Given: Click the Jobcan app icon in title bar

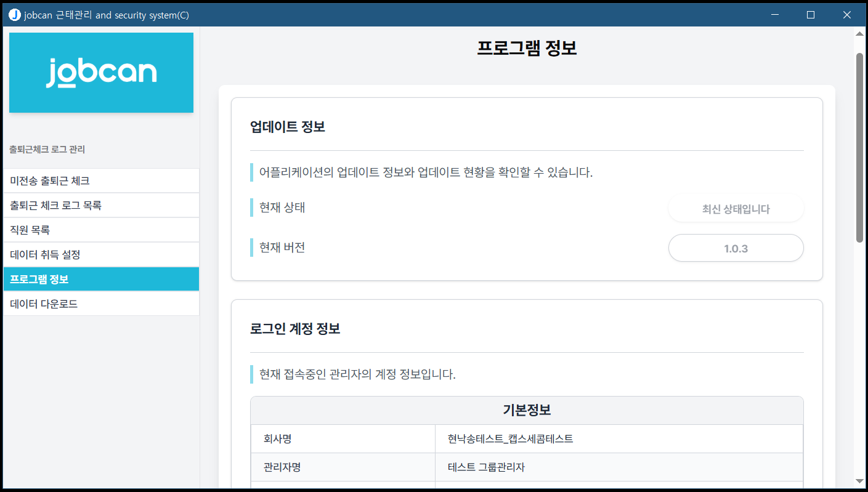Looking at the screenshot, I should [x=15, y=15].
